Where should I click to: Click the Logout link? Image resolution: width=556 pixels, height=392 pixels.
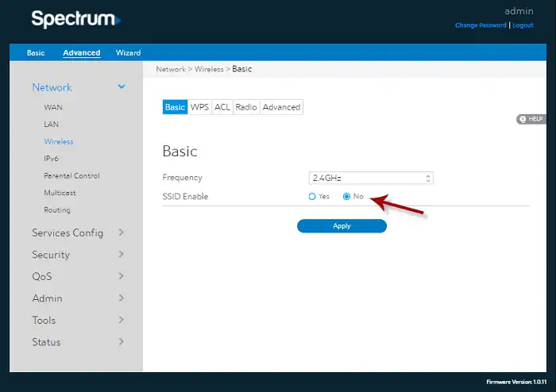[x=523, y=25]
